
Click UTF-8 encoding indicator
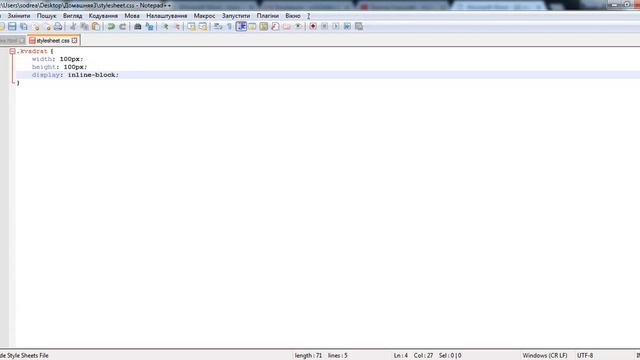pyautogui.click(x=585, y=356)
